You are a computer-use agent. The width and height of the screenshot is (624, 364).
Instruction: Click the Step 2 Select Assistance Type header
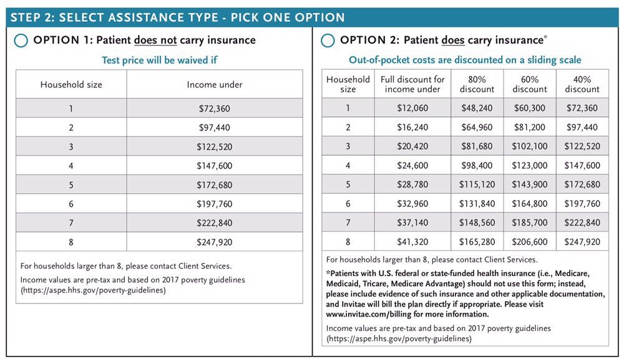(177, 16)
